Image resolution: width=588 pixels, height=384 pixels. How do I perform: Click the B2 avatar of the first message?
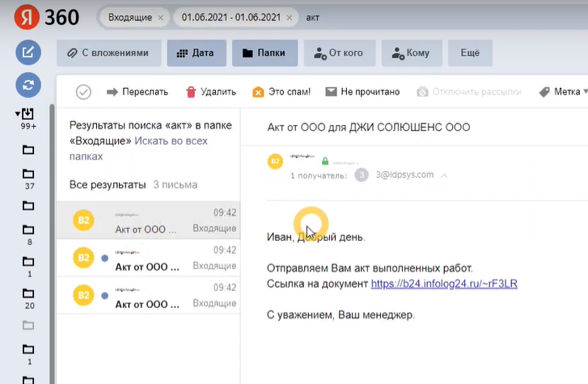pyautogui.click(x=83, y=220)
